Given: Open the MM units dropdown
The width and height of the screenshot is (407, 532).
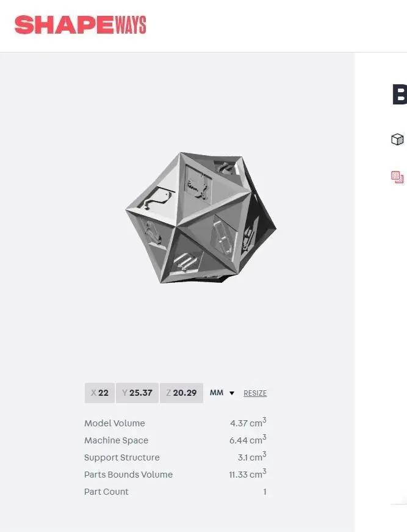Looking at the screenshot, I should 222,393.
